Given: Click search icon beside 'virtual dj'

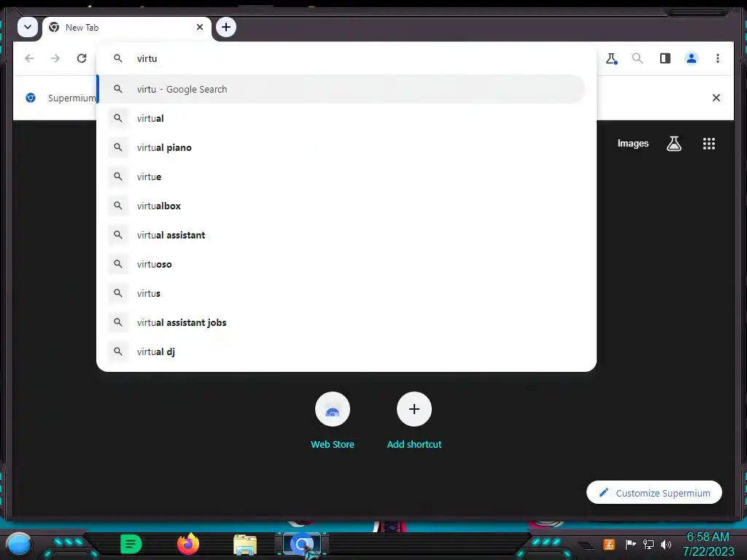Looking at the screenshot, I should coord(118,351).
